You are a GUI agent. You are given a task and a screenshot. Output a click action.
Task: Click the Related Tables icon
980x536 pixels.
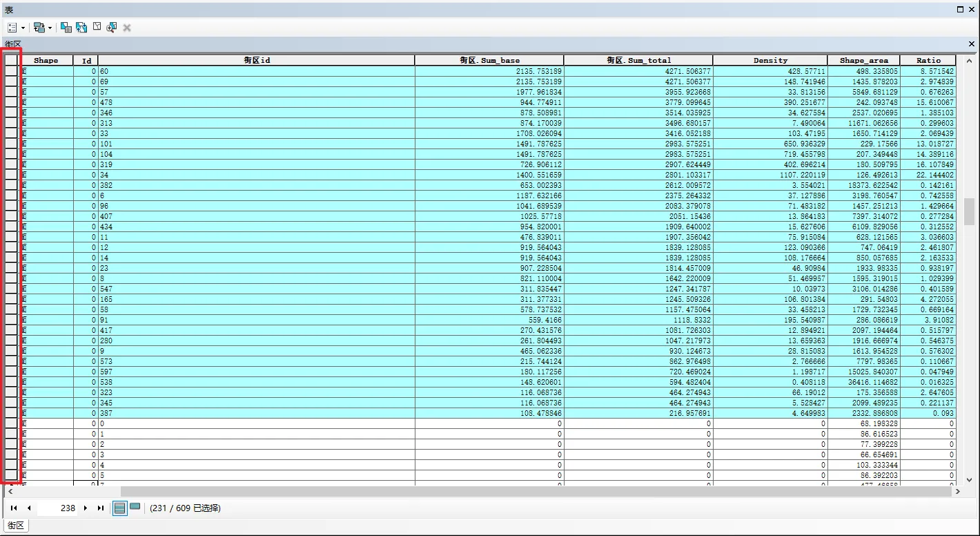click(x=39, y=28)
